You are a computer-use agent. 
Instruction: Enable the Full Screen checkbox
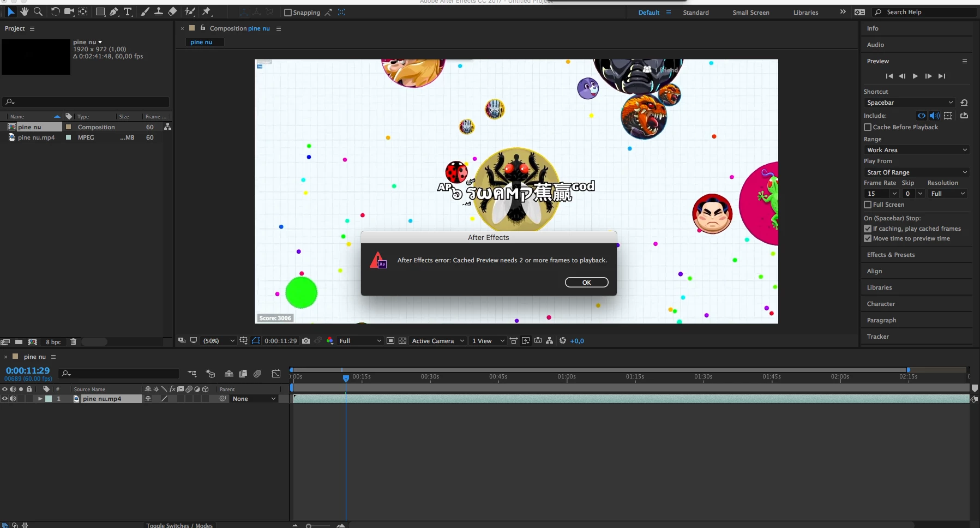tap(868, 205)
